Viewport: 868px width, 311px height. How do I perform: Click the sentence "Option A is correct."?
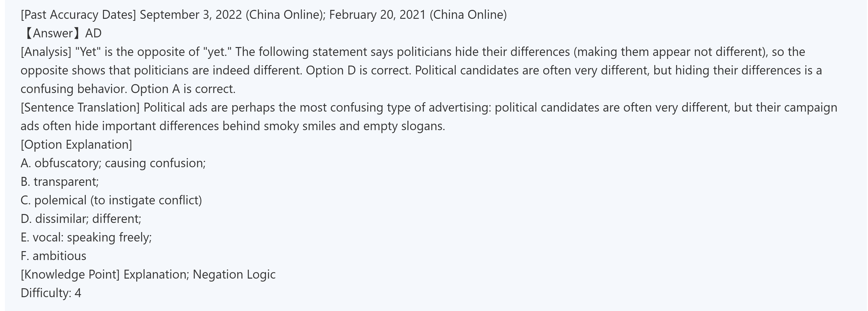coord(183,89)
